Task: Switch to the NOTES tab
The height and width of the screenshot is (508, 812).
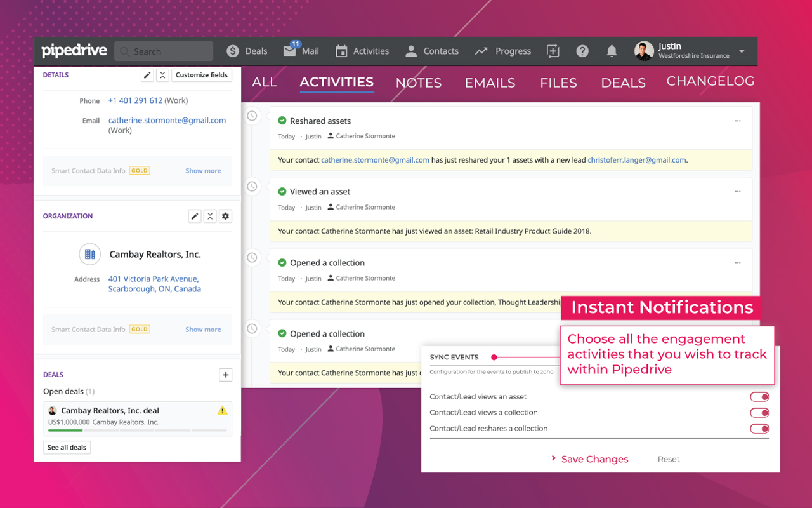Action: point(418,83)
